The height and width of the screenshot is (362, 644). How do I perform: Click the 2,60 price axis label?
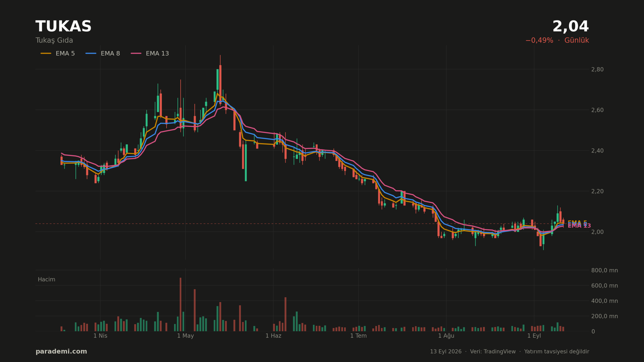coord(597,110)
